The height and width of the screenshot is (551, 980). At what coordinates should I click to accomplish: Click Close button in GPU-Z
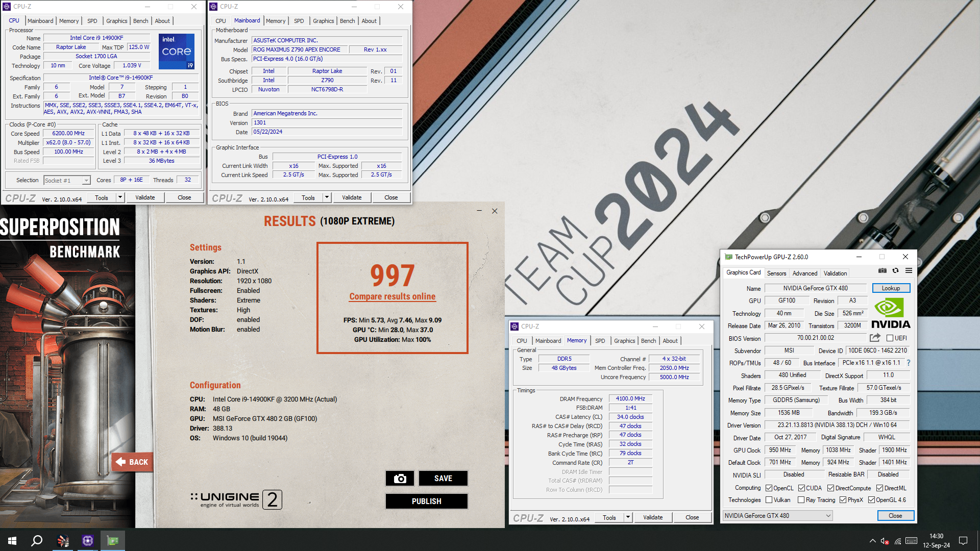[x=895, y=516]
